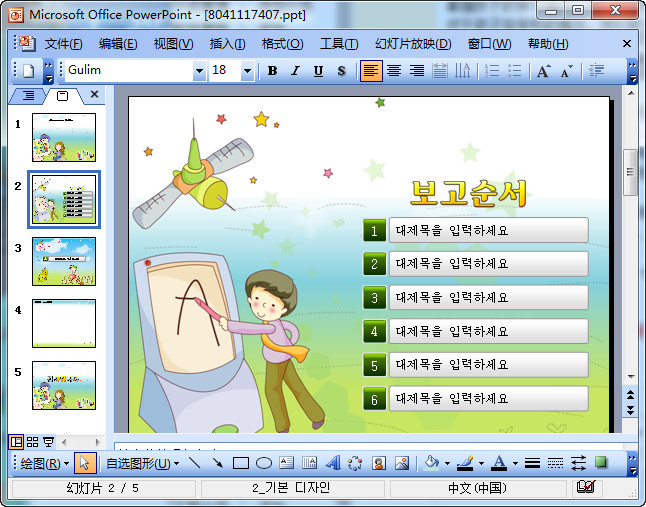Open the 帮助(H) menu
646x507 pixels.
tap(548, 44)
